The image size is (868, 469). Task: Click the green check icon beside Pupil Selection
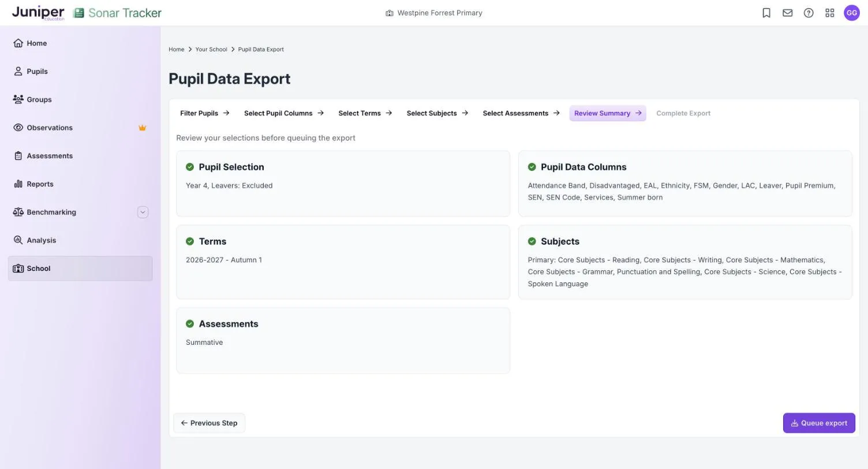coord(190,167)
